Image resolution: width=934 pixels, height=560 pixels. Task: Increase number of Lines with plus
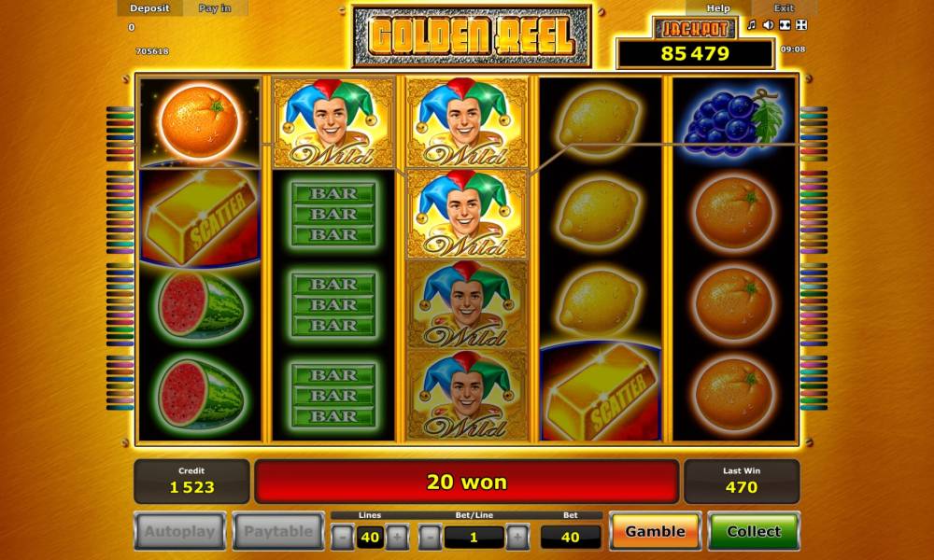397,538
